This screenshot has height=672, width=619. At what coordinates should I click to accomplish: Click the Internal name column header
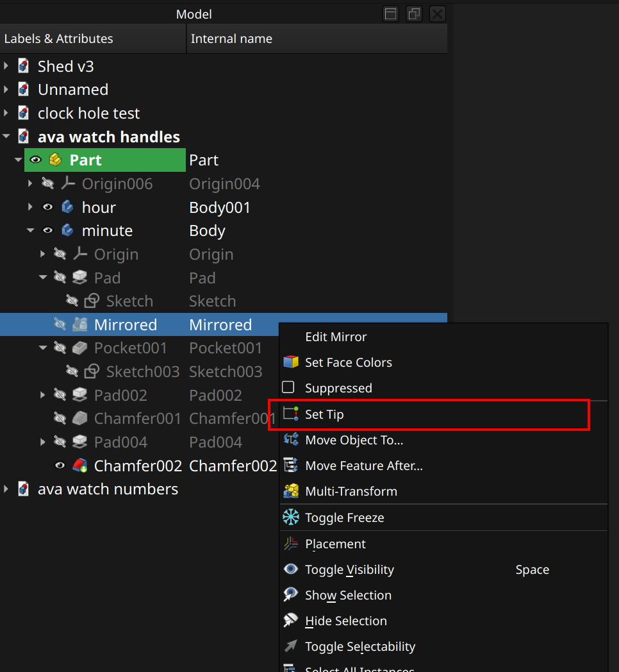point(317,38)
